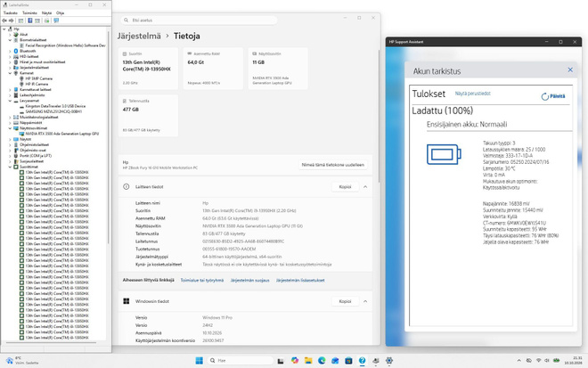
Task: Click the Tallennustila 477 GB card
Action: 148,116
